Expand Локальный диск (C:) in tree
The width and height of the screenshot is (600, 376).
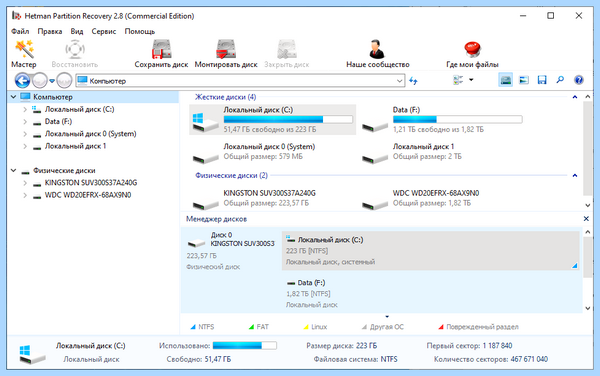click(x=25, y=109)
